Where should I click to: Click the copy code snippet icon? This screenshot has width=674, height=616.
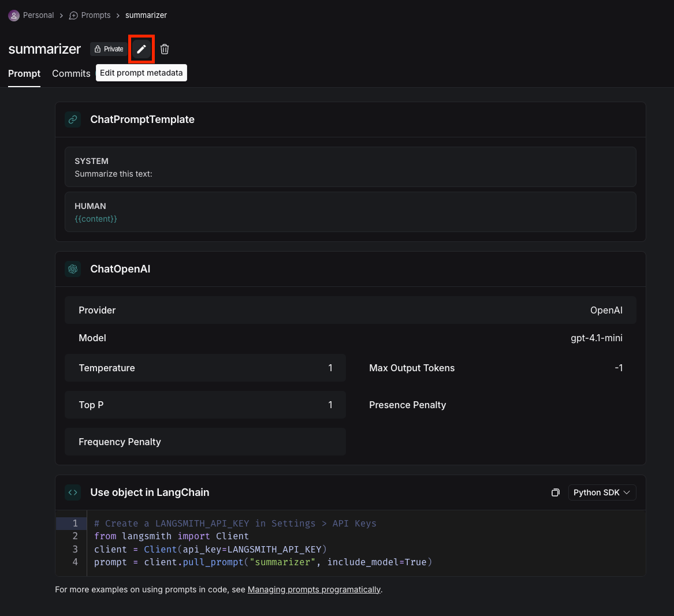click(556, 492)
